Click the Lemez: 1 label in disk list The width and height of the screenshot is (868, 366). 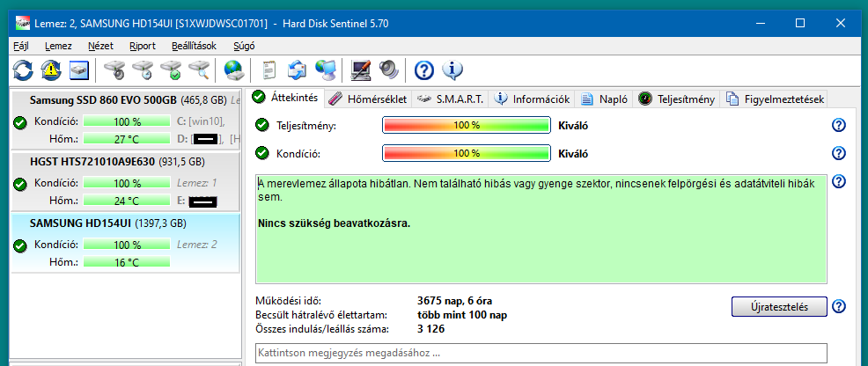197,183
